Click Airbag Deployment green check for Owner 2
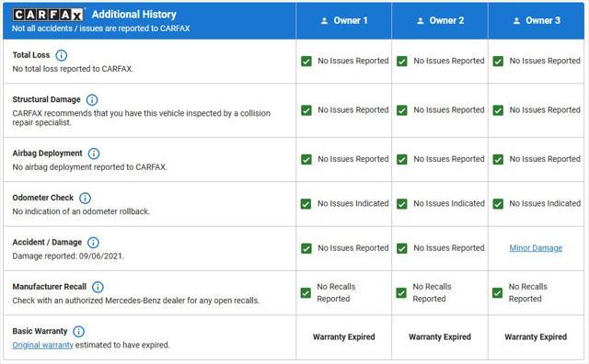The image size is (589, 364). (402, 160)
